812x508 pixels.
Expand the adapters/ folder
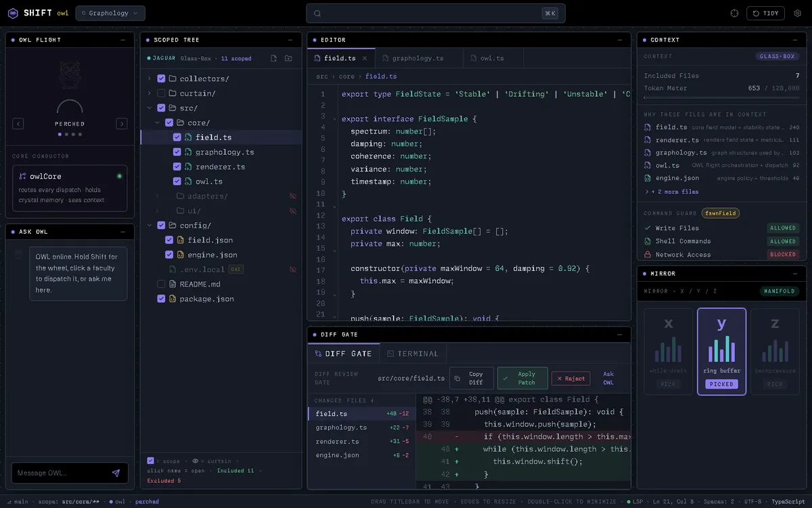(158, 196)
